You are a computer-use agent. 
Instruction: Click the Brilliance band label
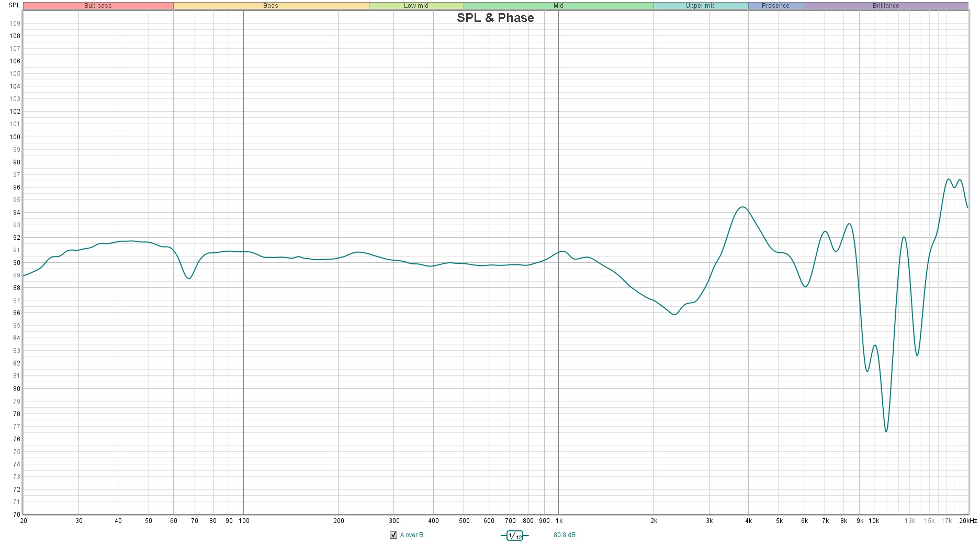886,6
